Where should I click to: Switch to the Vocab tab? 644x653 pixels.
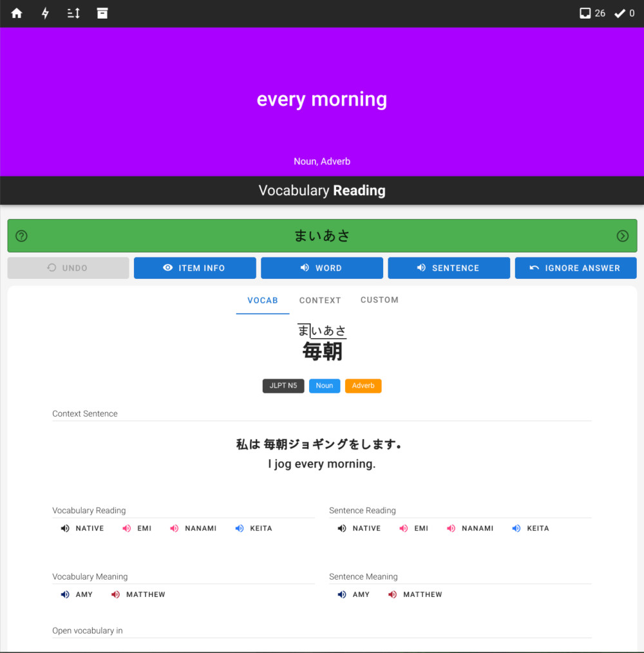coord(263,300)
